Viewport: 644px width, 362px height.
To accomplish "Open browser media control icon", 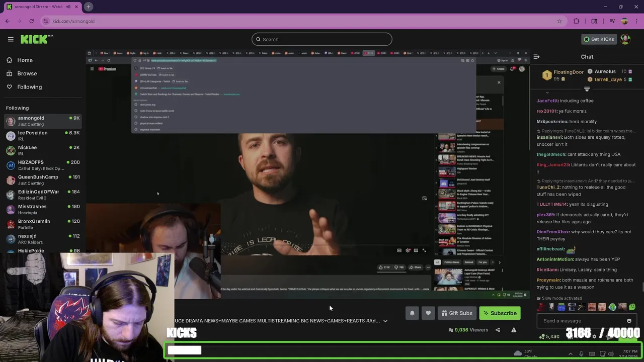I will point(612,21).
